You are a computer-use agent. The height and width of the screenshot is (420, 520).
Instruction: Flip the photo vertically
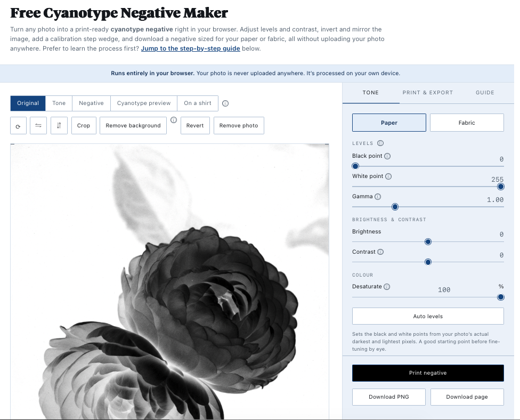point(59,125)
